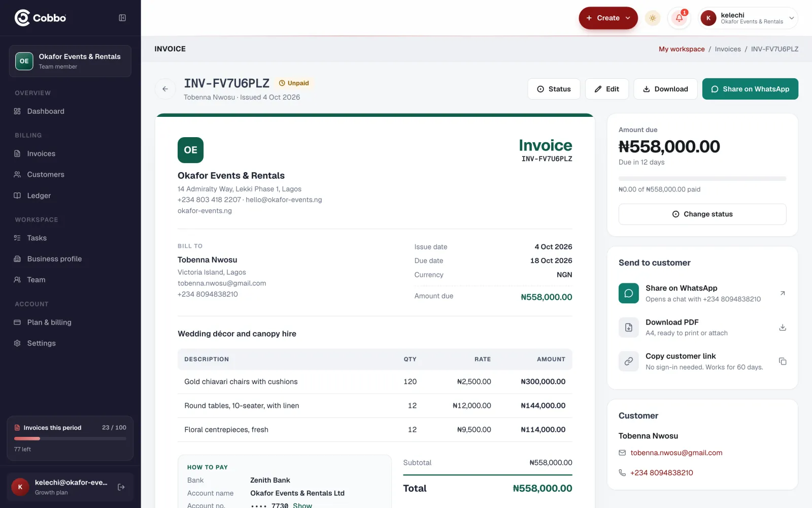Click the Download PDF file icon

point(629,327)
